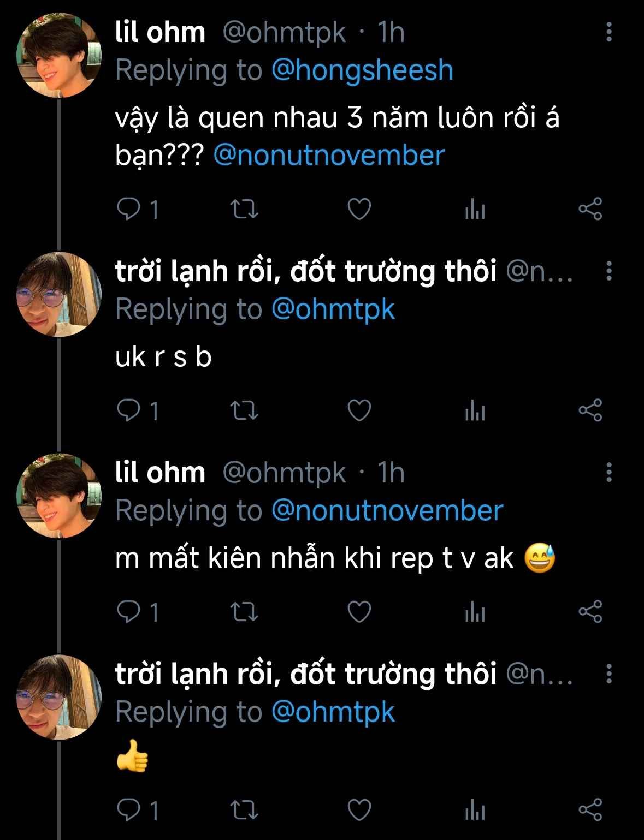Open more options on the 'uk r s b' tweet
The height and width of the screenshot is (840, 644).
[x=609, y=271]
